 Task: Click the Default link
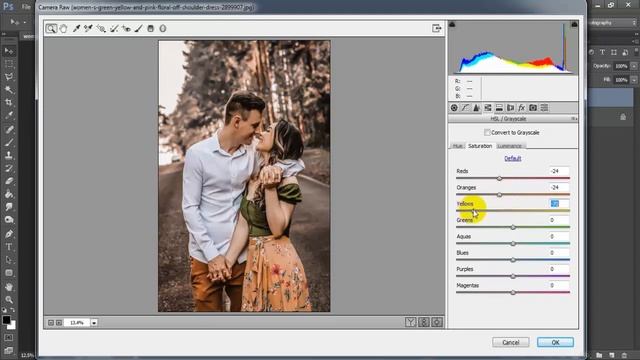point(513,158)
